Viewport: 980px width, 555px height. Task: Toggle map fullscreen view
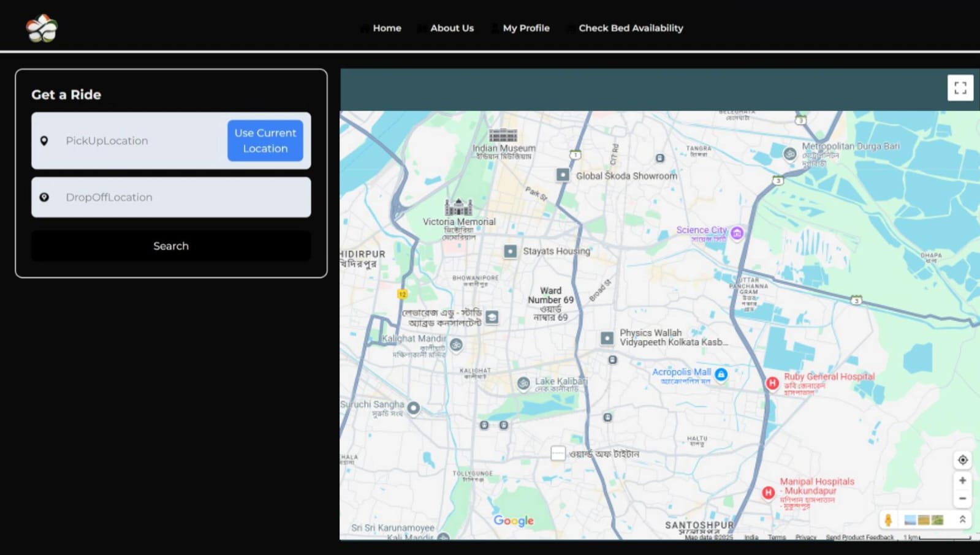coord(960,88)
